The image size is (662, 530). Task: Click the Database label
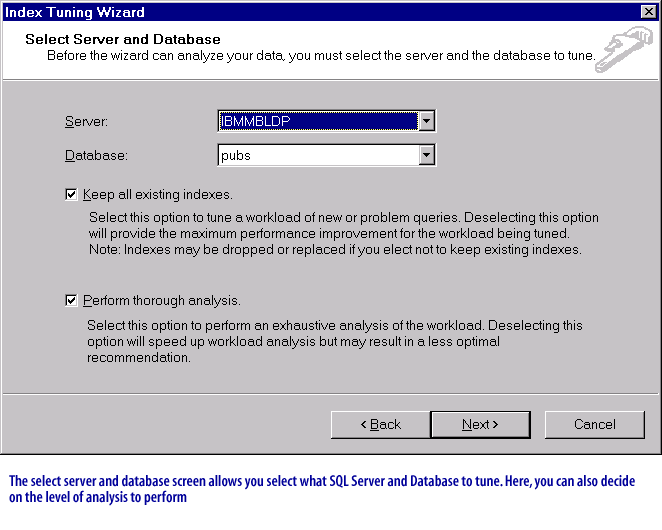tap(96, 155)
